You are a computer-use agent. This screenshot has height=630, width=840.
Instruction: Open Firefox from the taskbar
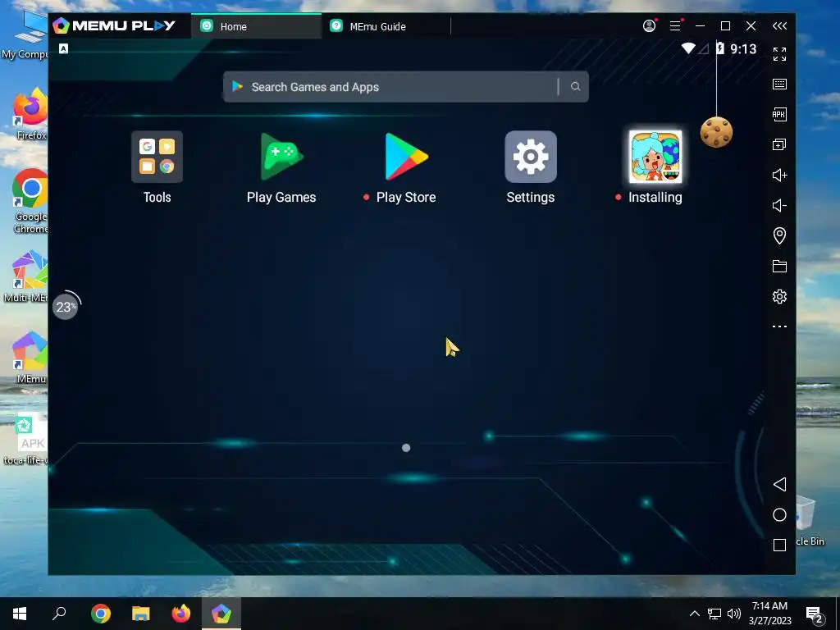pos(181,614)
